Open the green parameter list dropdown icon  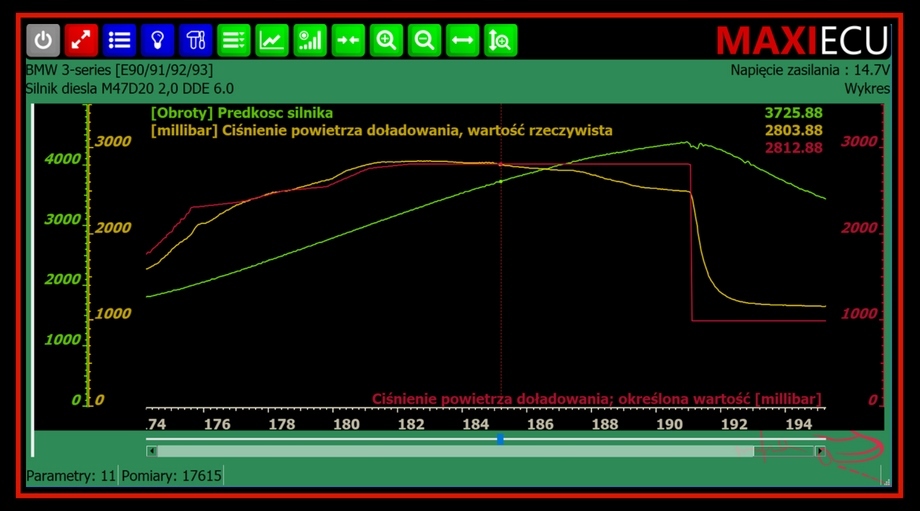click(234, 40)
